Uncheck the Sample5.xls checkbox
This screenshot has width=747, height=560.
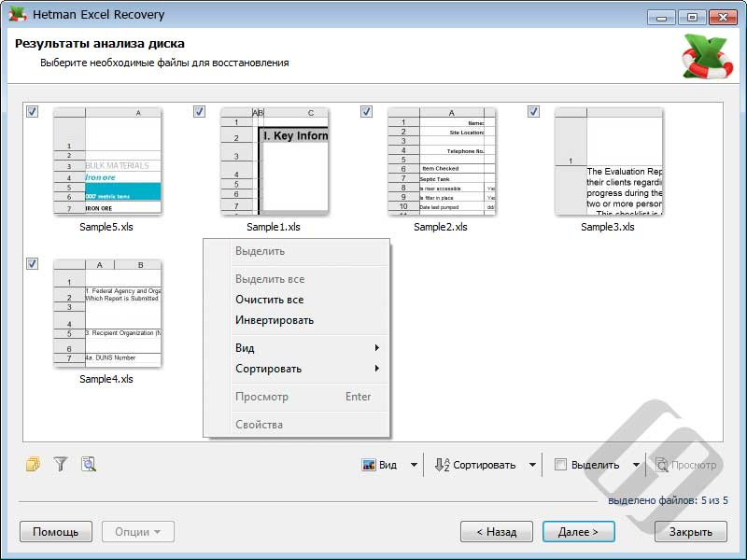(x=32, y=111)
